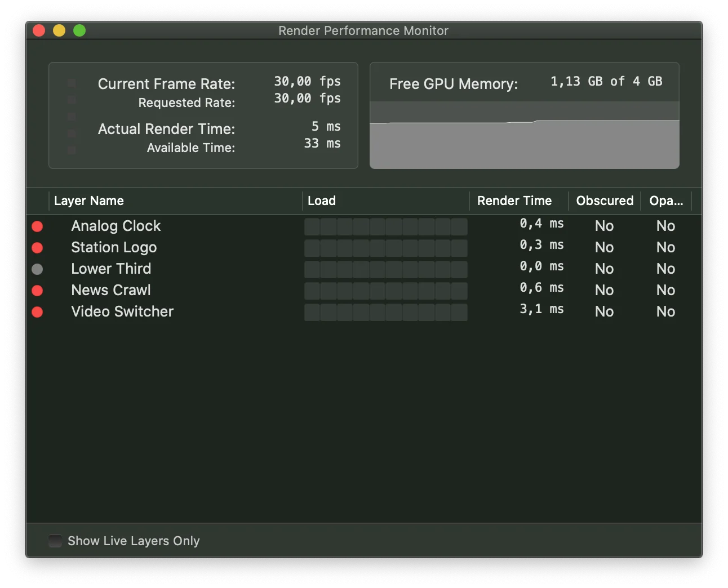The image size is (728, 588).
Task: Click the green zoom window button
Action: [x=79, y=30]
